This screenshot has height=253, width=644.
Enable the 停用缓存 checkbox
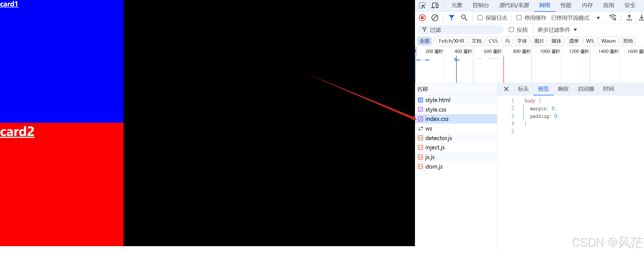point(519,18)
